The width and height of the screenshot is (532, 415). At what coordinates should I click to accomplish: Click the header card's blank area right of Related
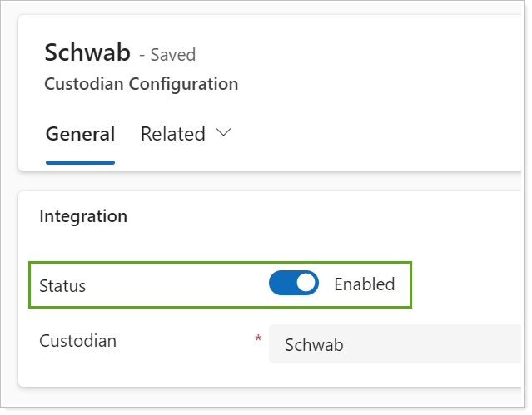point(375,133)
